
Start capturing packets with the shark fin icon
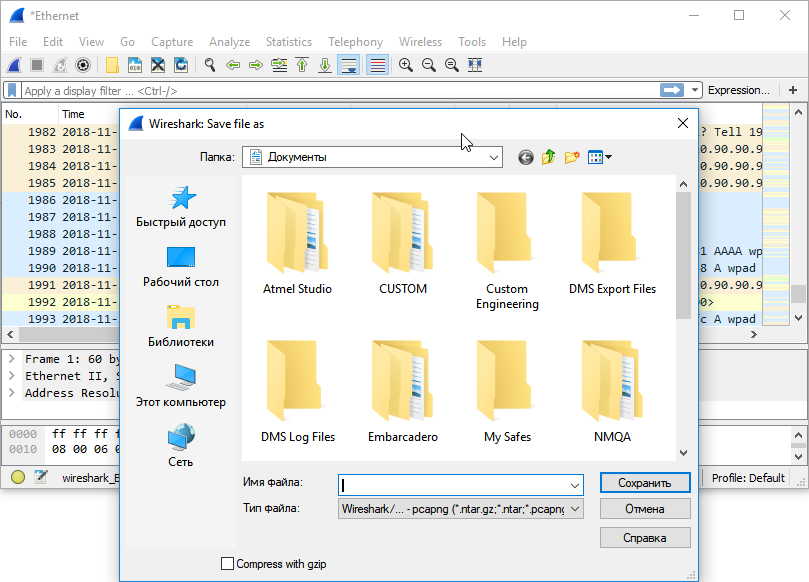[x=14, y=65]
